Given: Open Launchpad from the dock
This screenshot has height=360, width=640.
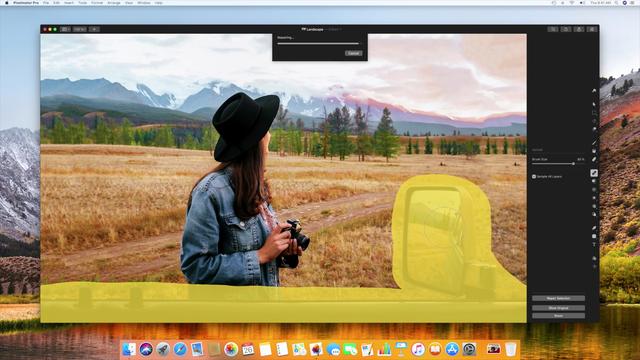Looking at the screenshot, I should coord(163,349).
